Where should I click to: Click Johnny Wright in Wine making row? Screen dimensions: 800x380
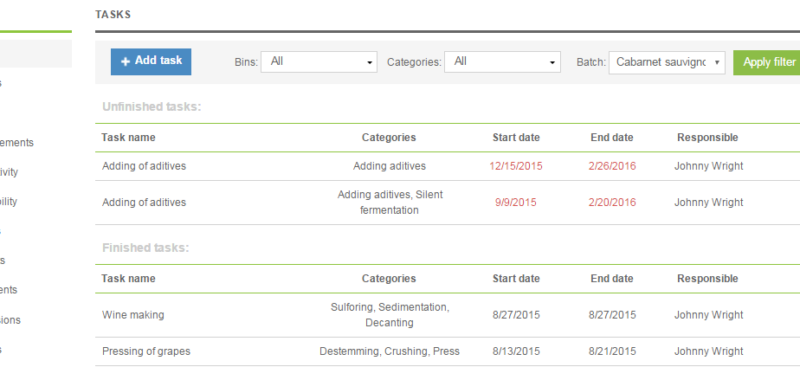pyautogui.click(x=709, y=315)
